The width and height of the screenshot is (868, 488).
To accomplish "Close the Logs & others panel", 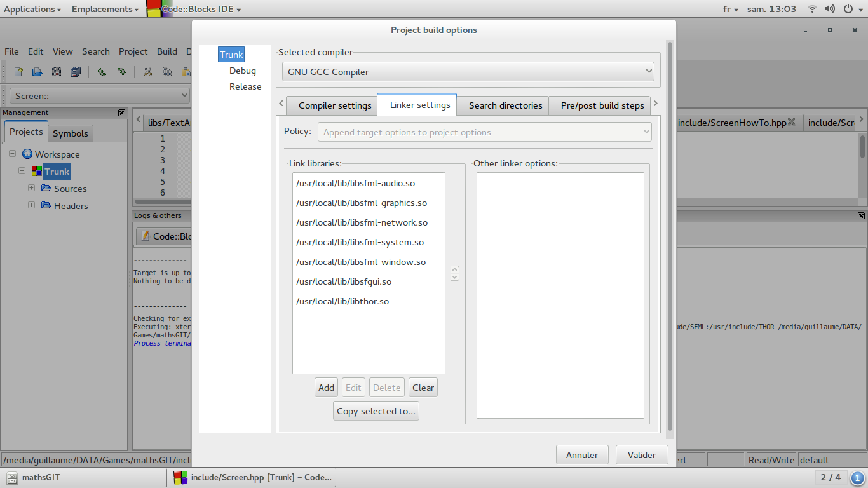I will 861,216.
